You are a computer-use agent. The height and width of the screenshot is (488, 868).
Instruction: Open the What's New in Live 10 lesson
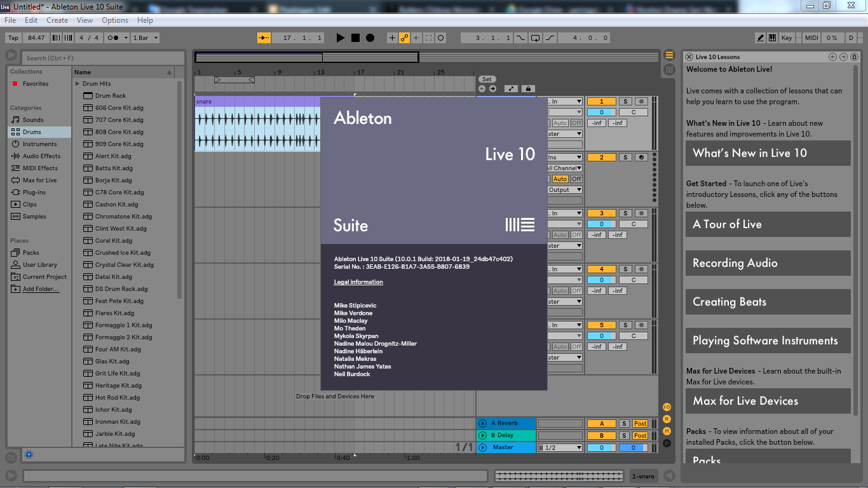768,153
